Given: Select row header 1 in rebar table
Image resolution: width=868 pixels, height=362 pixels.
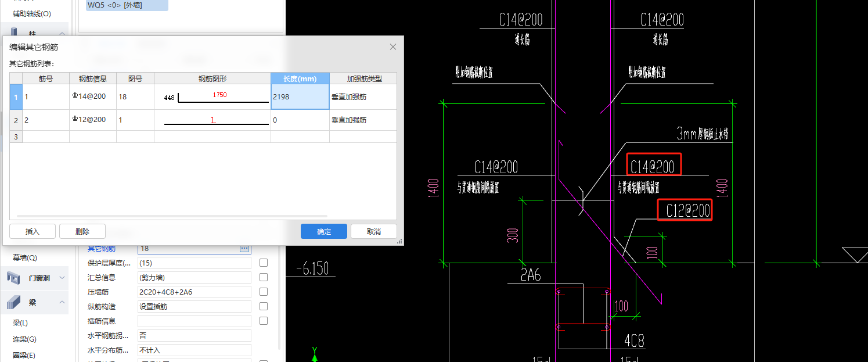Looking at the screenshot, I should click(16, 97).
